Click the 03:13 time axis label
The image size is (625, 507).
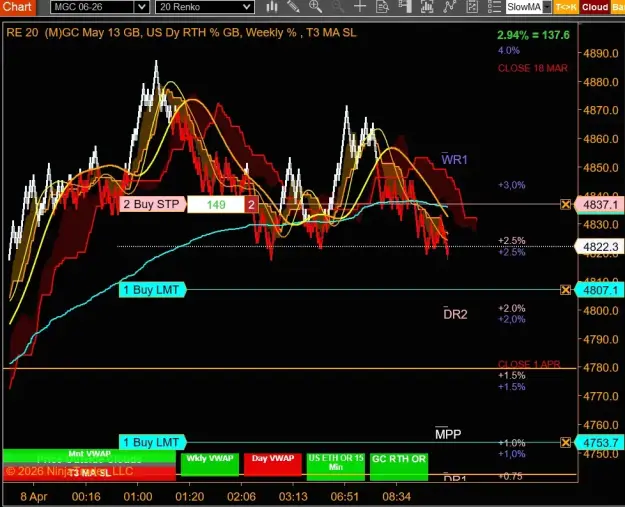293,497
